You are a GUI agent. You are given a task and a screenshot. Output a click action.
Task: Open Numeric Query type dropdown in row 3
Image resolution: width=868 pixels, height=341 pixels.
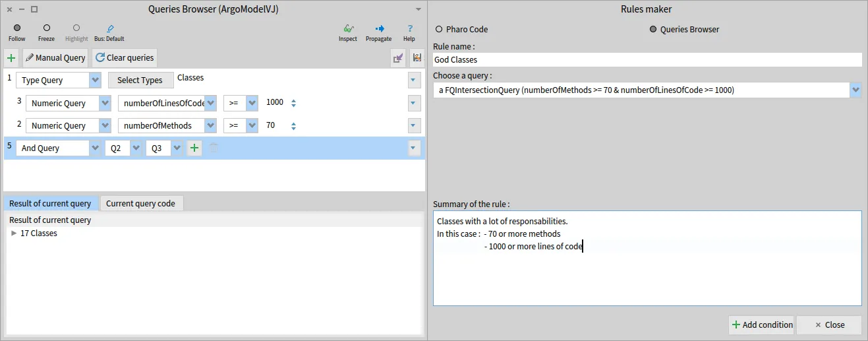tap(105, 104)
